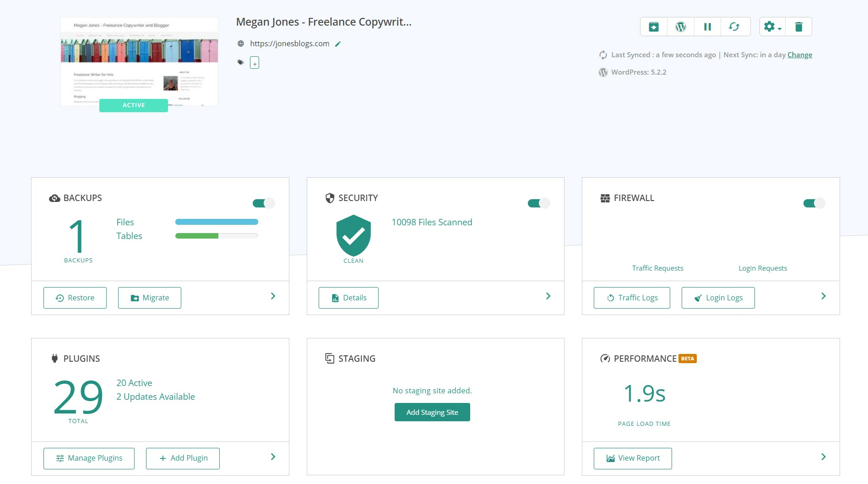The width and height of the screenshot is (868, 484).
Task: Disable the Backups toggle
Action: 263,203
